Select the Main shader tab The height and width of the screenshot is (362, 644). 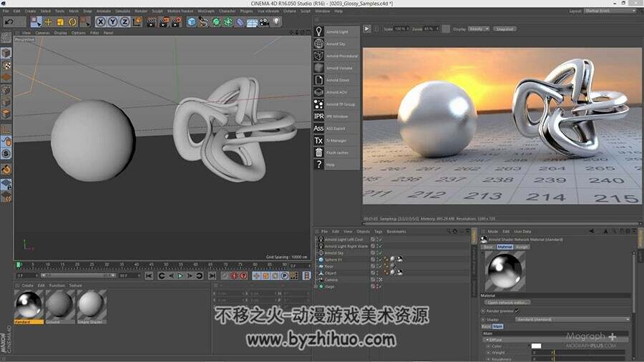[498, 326]
